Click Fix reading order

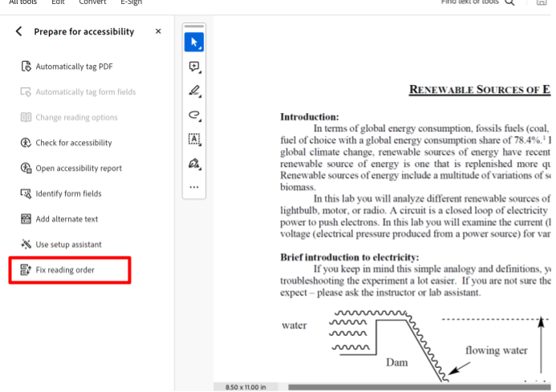64,270
